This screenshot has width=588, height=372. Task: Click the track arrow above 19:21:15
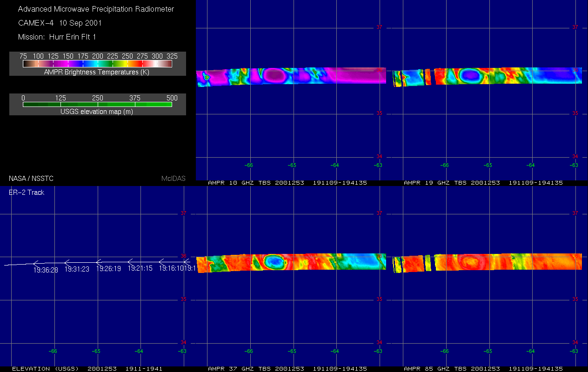coord(130,262)
